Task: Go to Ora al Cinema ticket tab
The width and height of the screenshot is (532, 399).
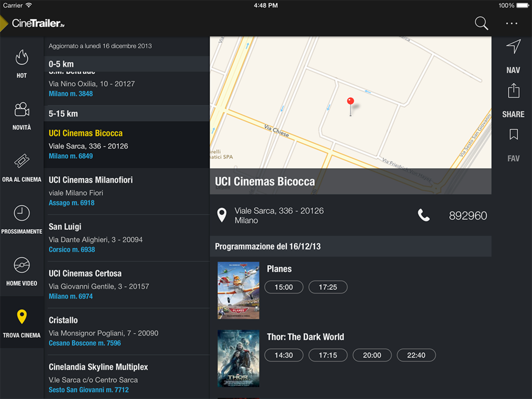Action: pos(22,161)
